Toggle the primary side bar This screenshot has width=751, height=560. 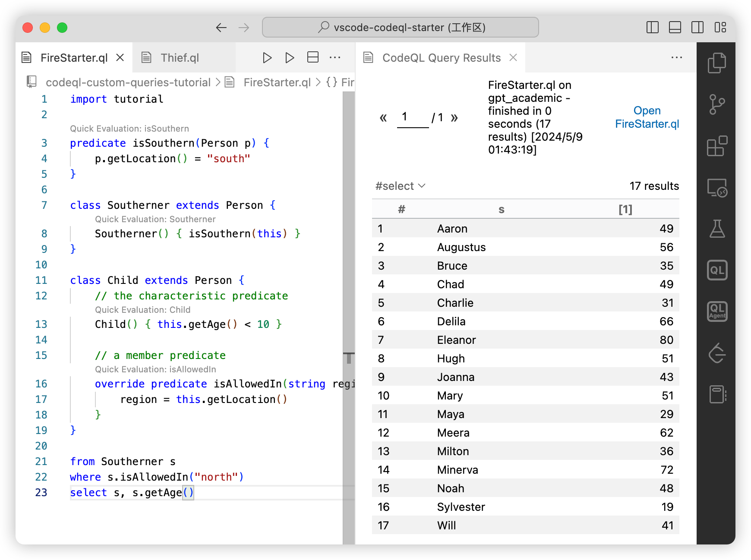(653, 28)
